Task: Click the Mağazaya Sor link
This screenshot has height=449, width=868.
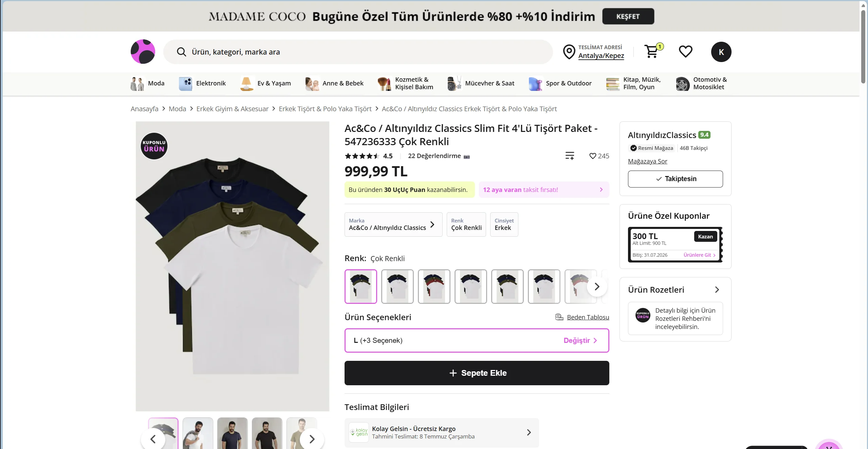Action: 647,161
